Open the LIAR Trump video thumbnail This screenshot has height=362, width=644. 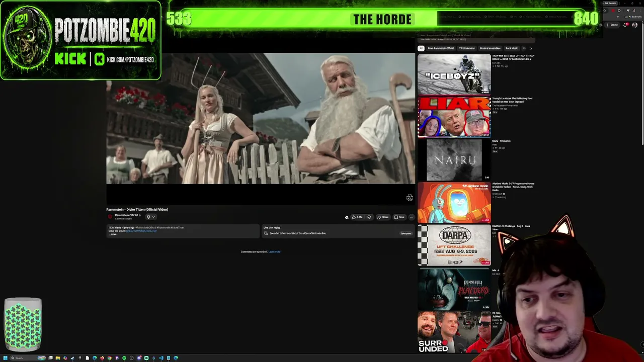454,117
